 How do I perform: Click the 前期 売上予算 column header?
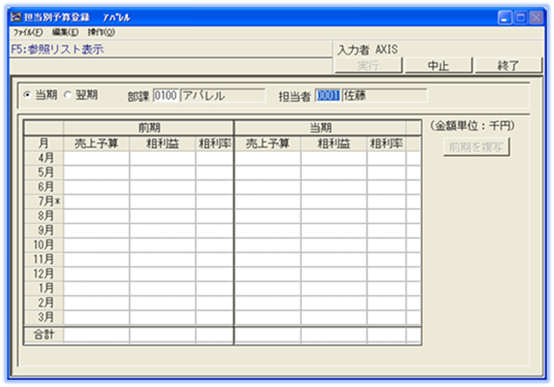pyautogui.click(x=96, y=143)
